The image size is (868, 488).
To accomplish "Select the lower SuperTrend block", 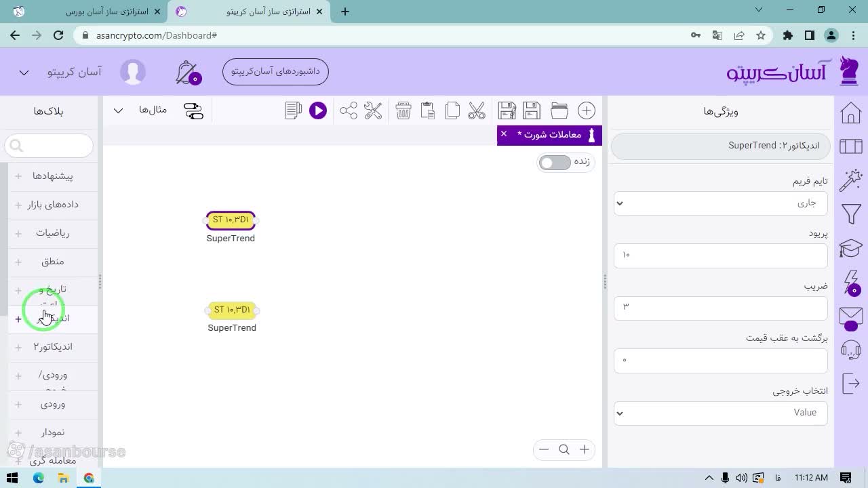I will (232, 310).
